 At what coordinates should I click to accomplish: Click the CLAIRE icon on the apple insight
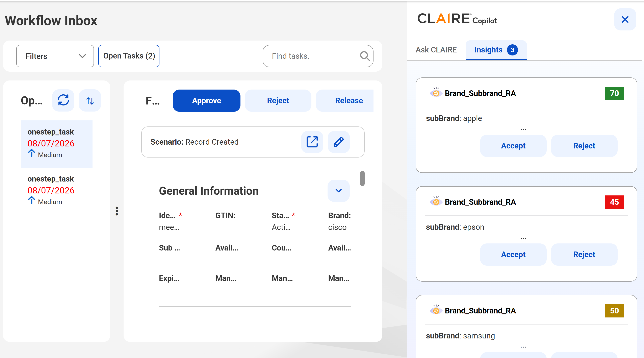[436, 93]
